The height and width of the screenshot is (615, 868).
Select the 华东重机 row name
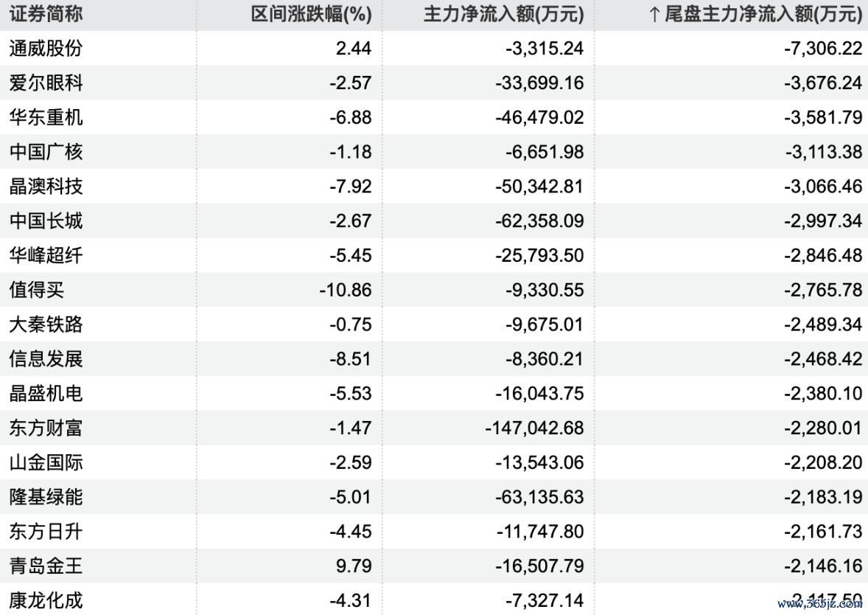pyautogui.click(x=46, y=117)
